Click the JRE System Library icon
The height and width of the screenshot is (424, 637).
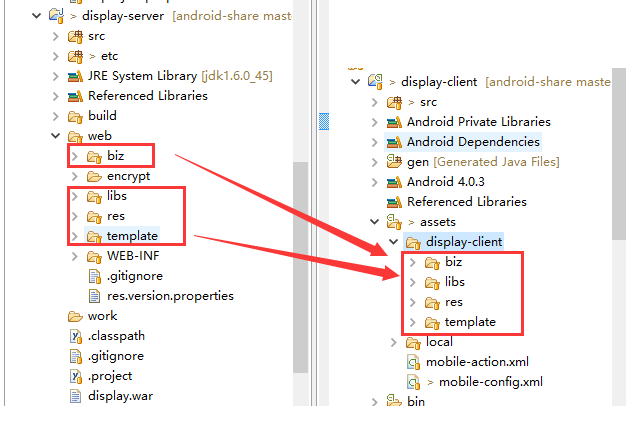coord(75,76)
